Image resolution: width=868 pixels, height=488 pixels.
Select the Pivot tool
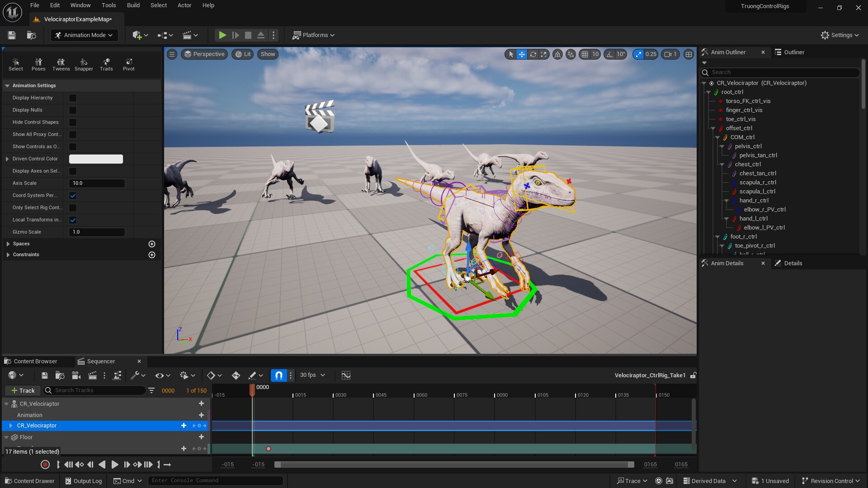(x=129, y=64)
